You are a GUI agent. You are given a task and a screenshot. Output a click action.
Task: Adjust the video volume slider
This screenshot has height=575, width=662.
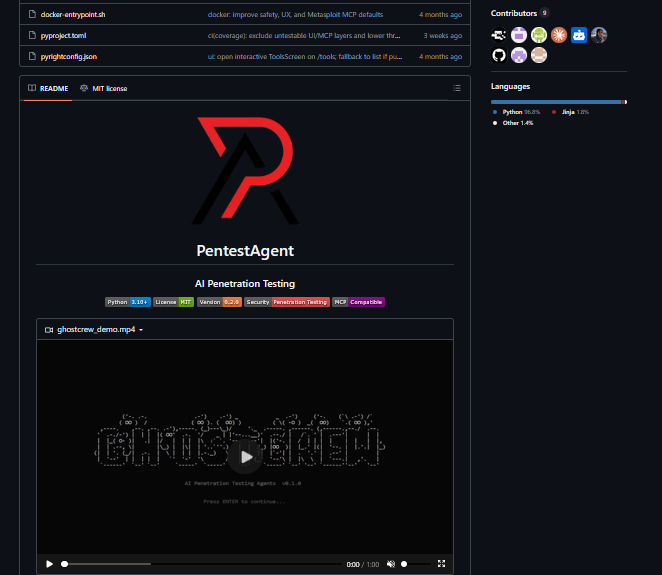pyautogui.click(x=416, y=564)
